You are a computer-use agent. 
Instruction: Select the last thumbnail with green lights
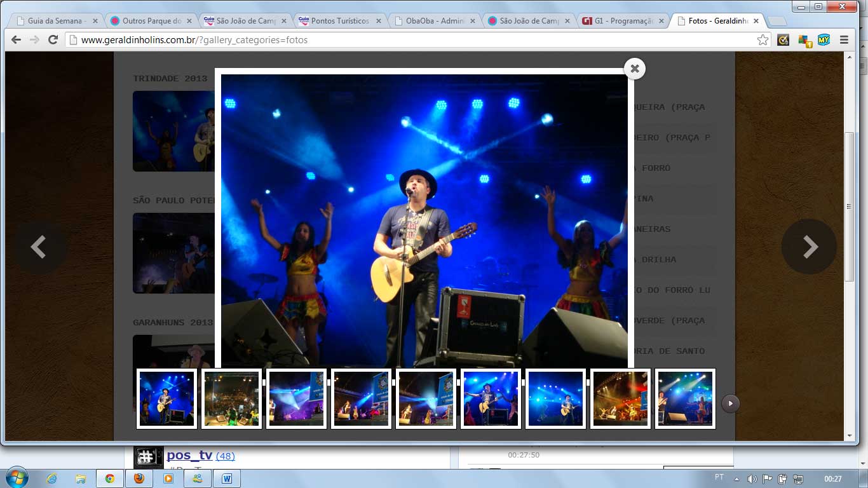tap(685, 398)
